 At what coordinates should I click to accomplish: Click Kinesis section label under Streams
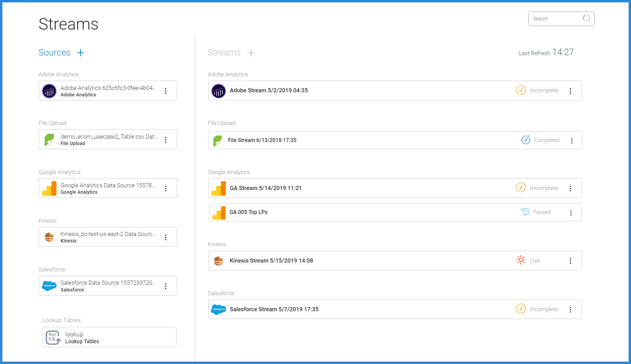click(x=217, y=244)
